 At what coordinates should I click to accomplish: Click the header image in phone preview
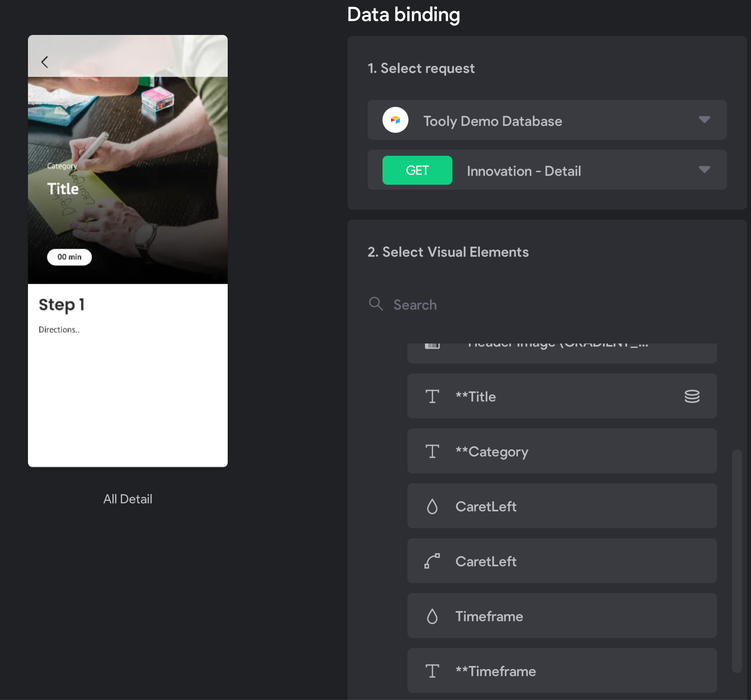click(x=128, y=159)
